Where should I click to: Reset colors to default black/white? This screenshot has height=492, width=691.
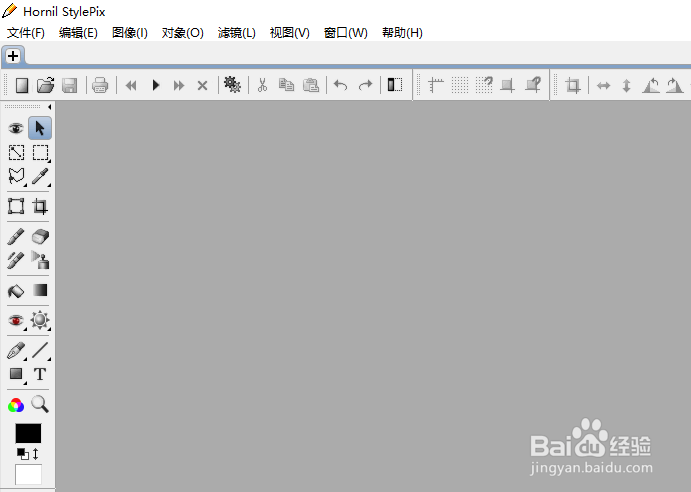[x=22, y=454]
